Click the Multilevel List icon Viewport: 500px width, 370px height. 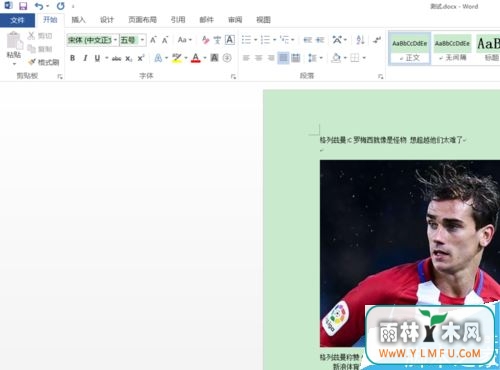[284, 40]
